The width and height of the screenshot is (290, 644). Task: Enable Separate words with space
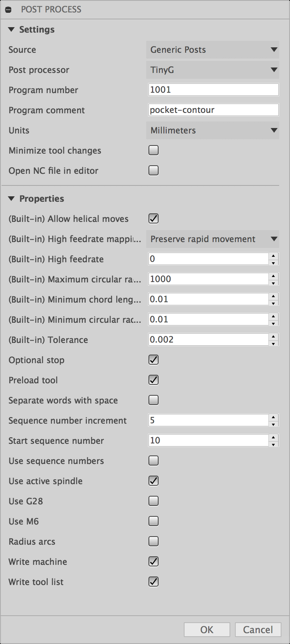153,400
